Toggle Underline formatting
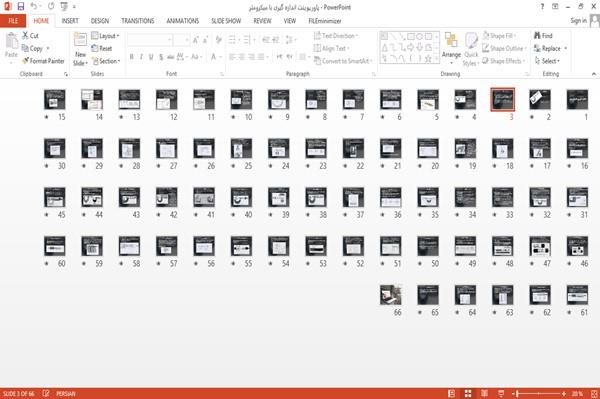Viewport: 600px width, 399px height. tap(151, 57)
